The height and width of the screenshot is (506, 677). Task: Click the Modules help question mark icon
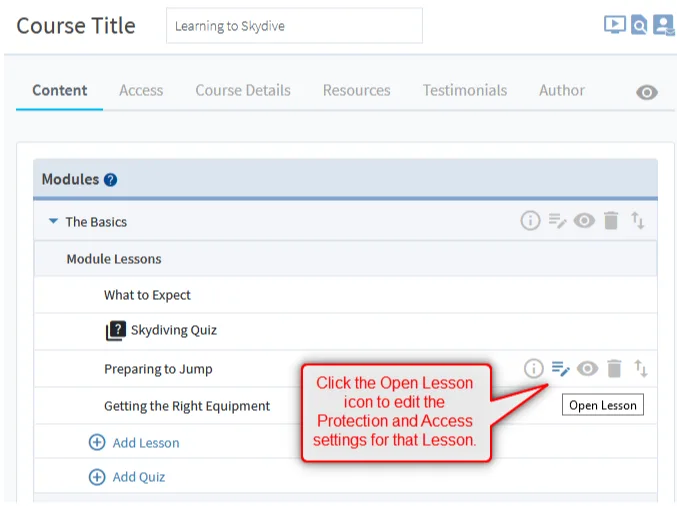[110, 180]
